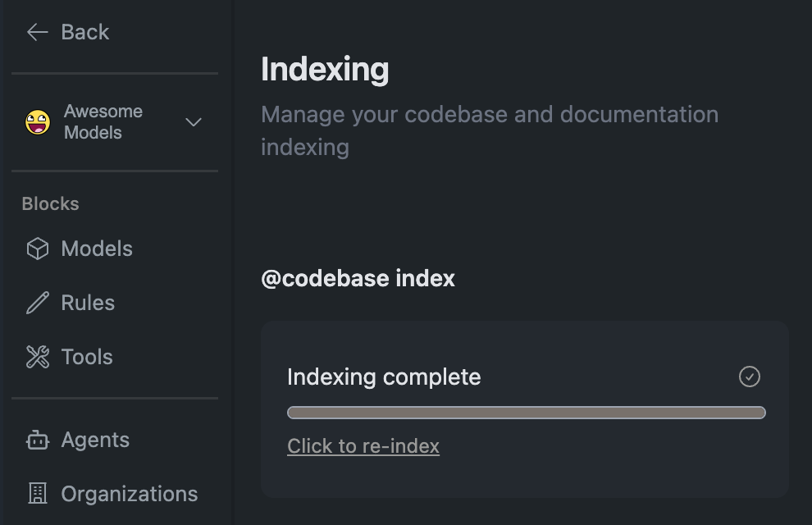This screenshot has width=812, height=525.
Task: Click the indexing complete checkmark icon
Action: pyautogui.click(x=748, y=377)
